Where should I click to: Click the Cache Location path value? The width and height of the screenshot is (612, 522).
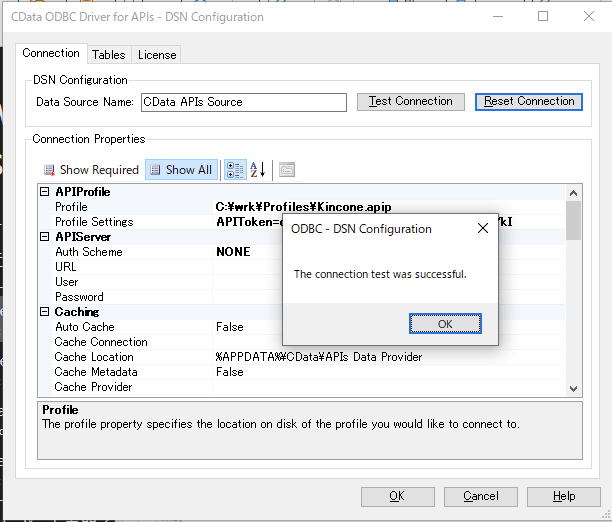point(318,357)
